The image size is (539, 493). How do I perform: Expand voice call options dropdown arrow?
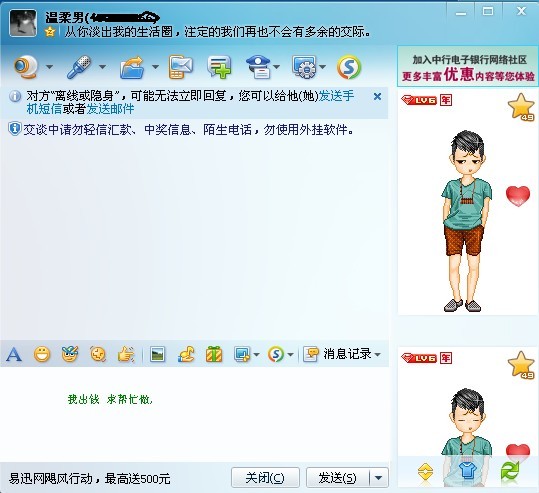pos(102,67)
